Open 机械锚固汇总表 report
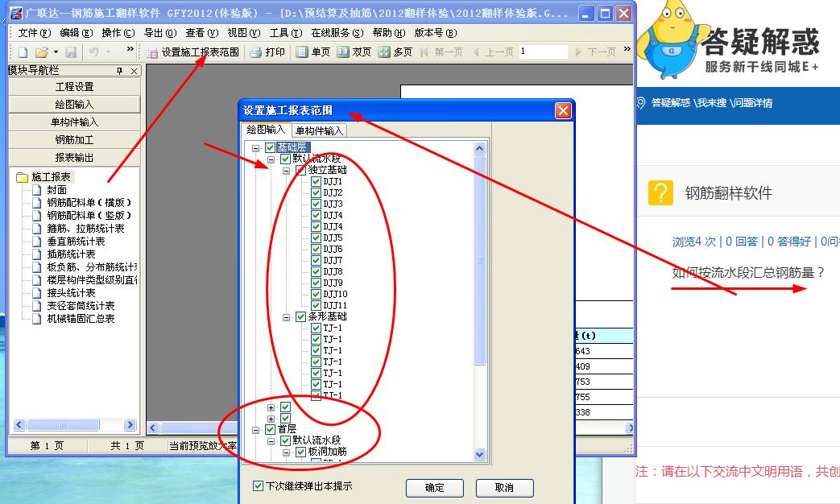This screenshot has height=504, width=840. pos(81,319)
